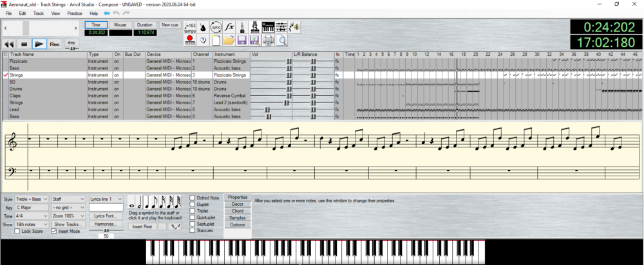Open the File menu
Screen dimensions: 644x265
click(x=8, y=13)
